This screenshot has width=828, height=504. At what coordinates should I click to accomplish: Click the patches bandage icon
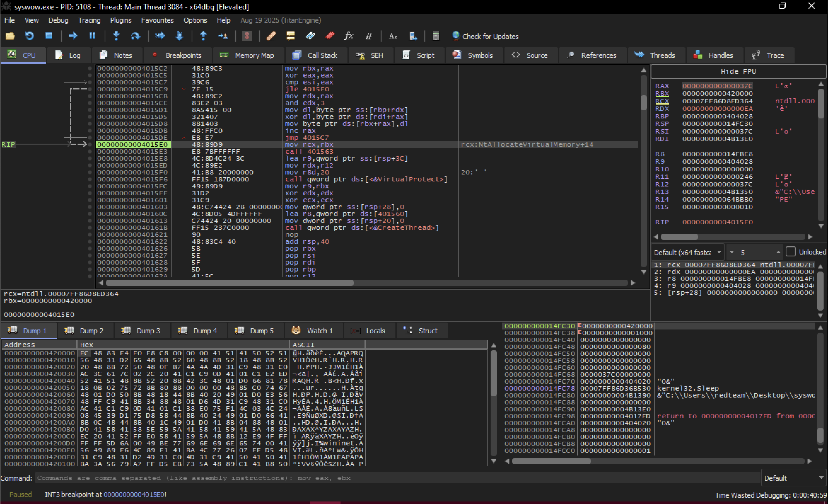(x=271, y=36)
